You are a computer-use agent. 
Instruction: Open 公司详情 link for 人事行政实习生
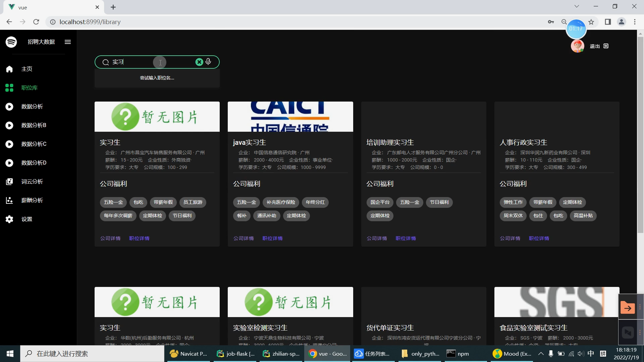pyautogui.click(x=510, y=238)
